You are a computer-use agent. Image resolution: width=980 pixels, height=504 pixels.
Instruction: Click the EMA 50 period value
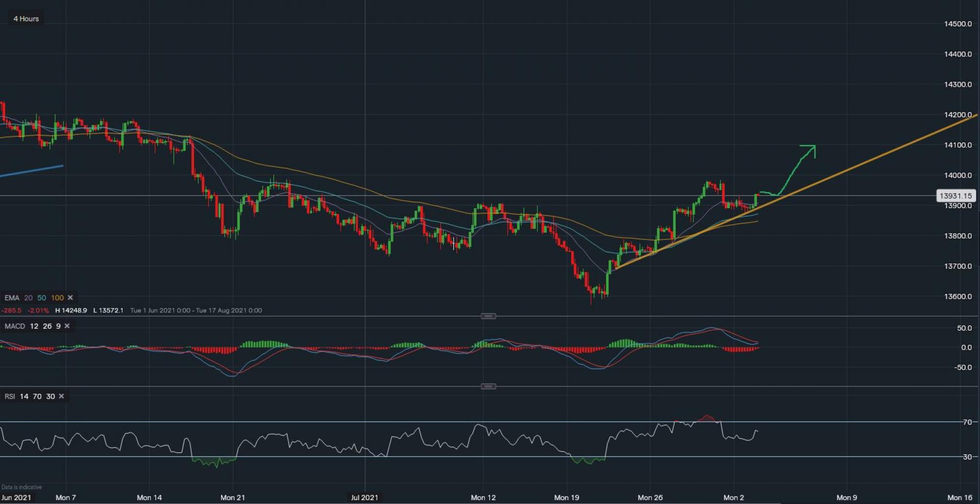click(x=42, y=298)
